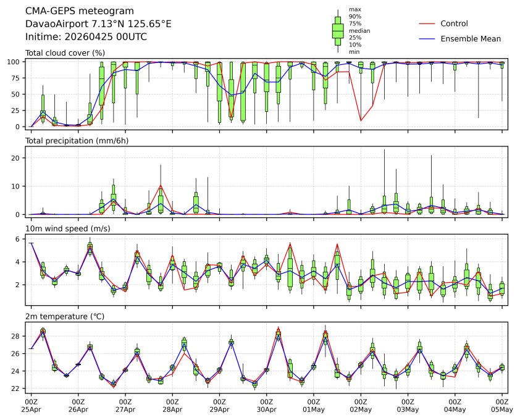Click the blue Ensemble Mean legend line
The image size is (520, 420).
point(427,39)
